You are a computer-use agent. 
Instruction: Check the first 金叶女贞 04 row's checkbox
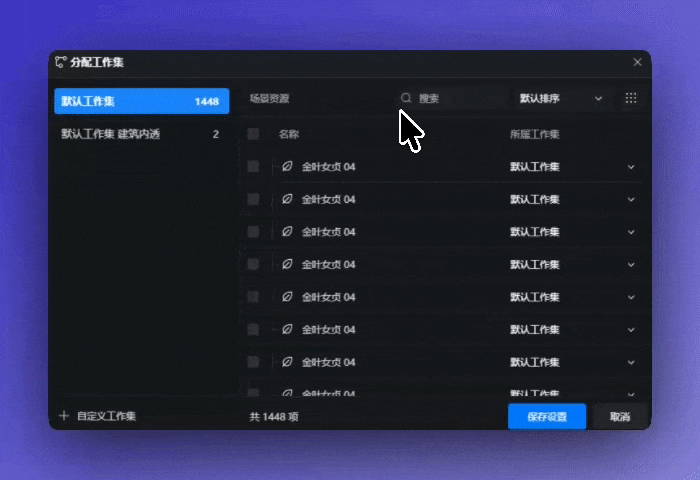click(x=253, y=167)
